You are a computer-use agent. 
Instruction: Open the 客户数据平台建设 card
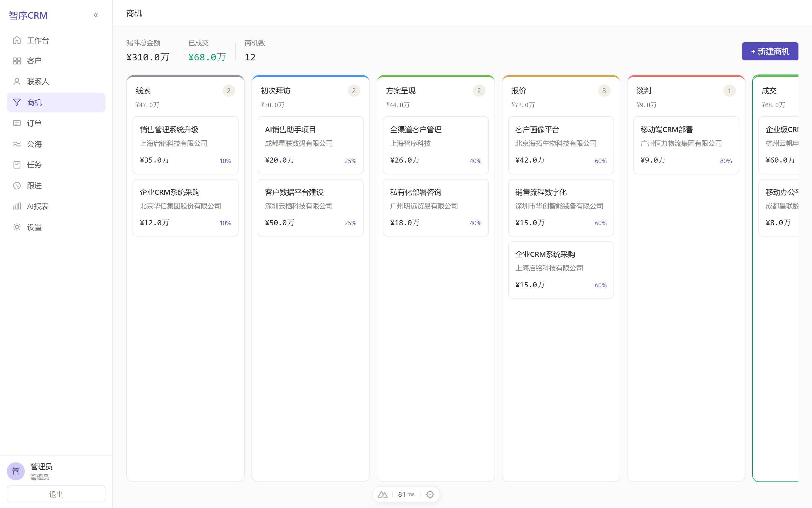[311, 208]
